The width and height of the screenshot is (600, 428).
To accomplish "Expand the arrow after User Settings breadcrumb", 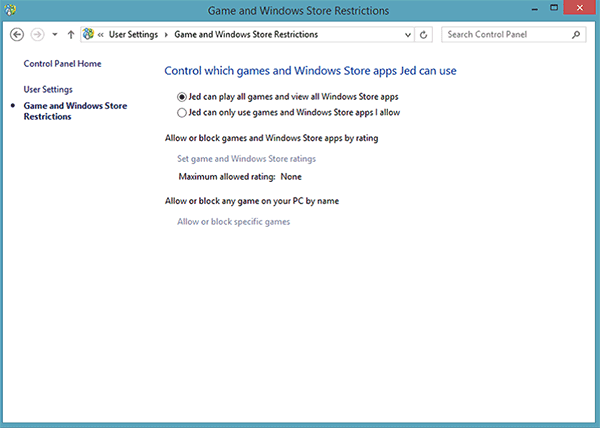I will pyautogui.click(x=166, y=34).
